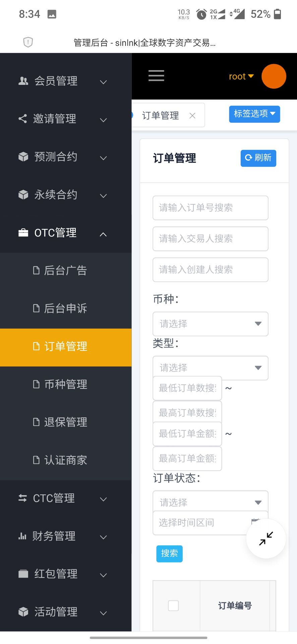
Task: Open the 订单状态 dropdown
Action: click(x=210, y=502)
